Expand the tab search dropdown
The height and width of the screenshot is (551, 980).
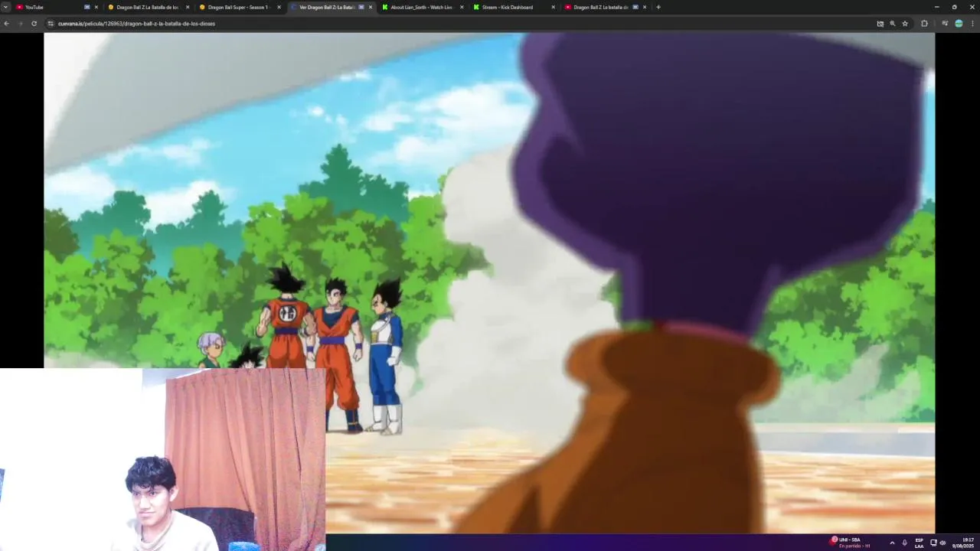coord(5,7)
